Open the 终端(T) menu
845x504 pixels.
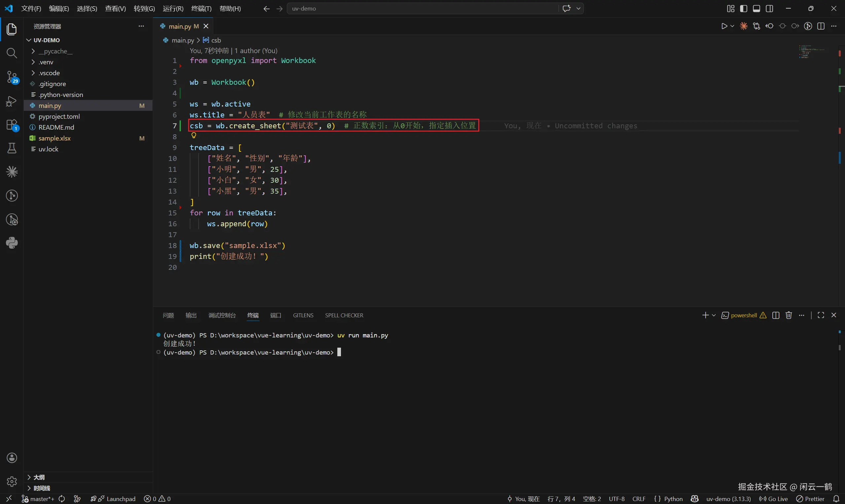[x=201, y=9]
